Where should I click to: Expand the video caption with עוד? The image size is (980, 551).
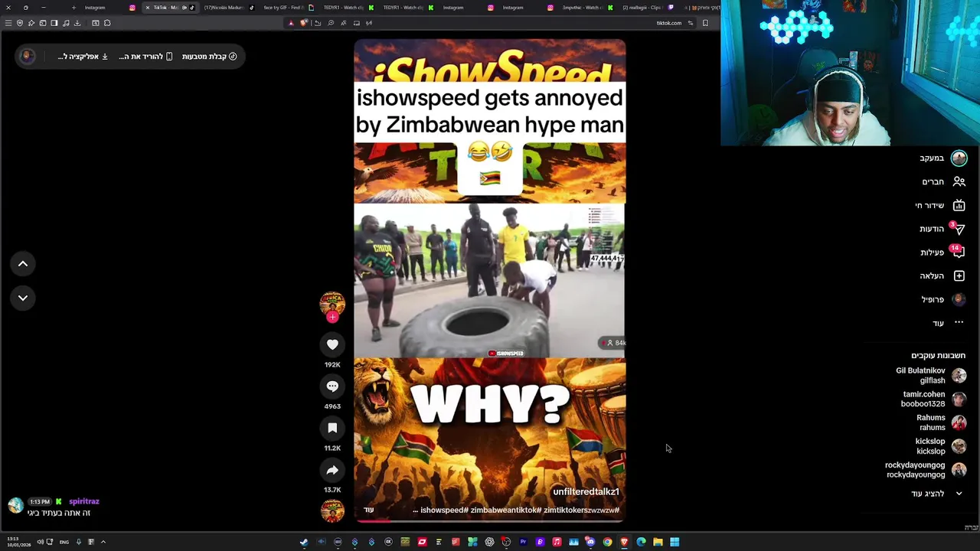pos(369,510)
